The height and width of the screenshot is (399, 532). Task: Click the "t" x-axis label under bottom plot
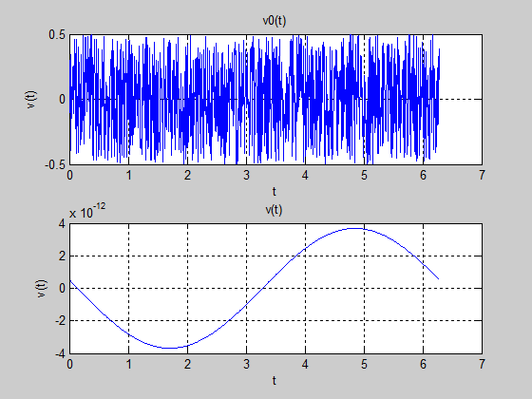coord(275,381)
